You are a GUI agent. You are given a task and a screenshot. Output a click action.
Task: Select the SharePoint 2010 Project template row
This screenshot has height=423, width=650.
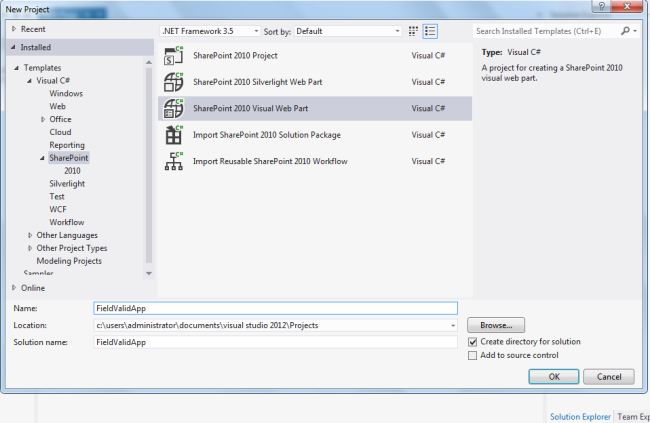(x=315, y=56)
